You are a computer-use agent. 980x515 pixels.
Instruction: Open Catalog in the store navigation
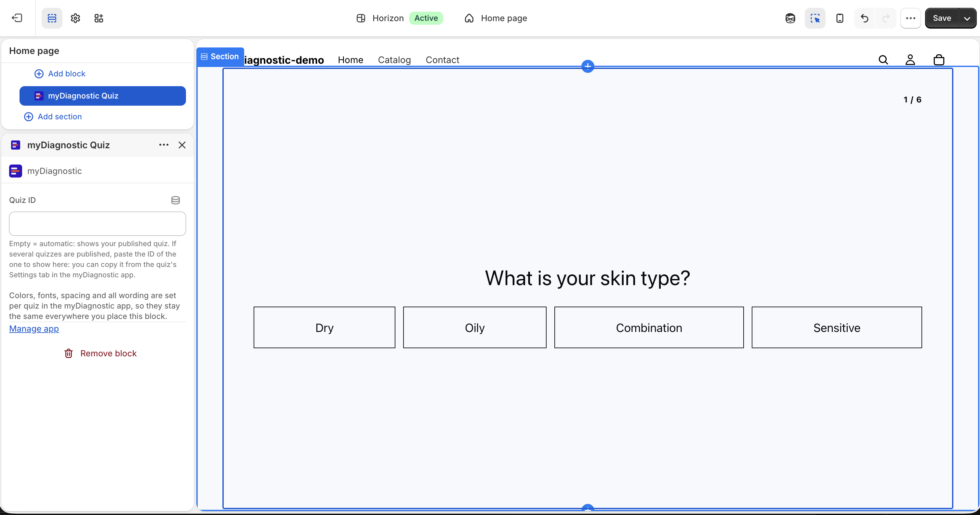[x=394, y=60]
